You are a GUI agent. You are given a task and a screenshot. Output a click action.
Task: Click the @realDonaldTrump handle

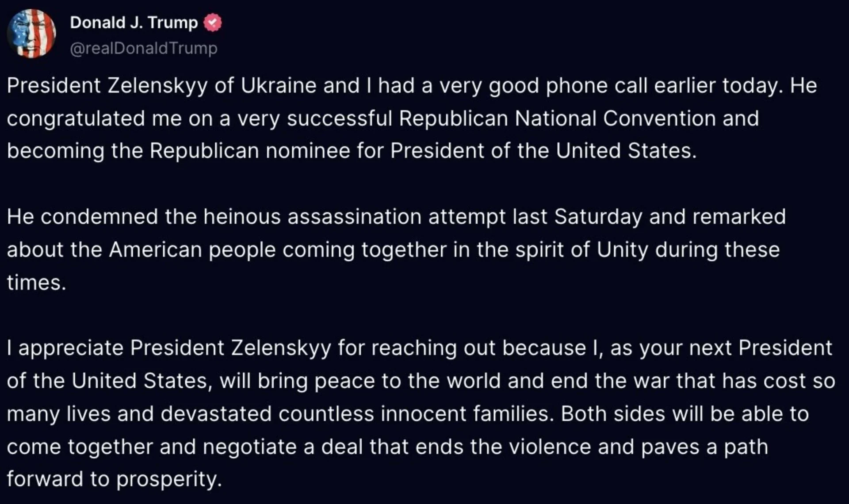coord(144,48)
